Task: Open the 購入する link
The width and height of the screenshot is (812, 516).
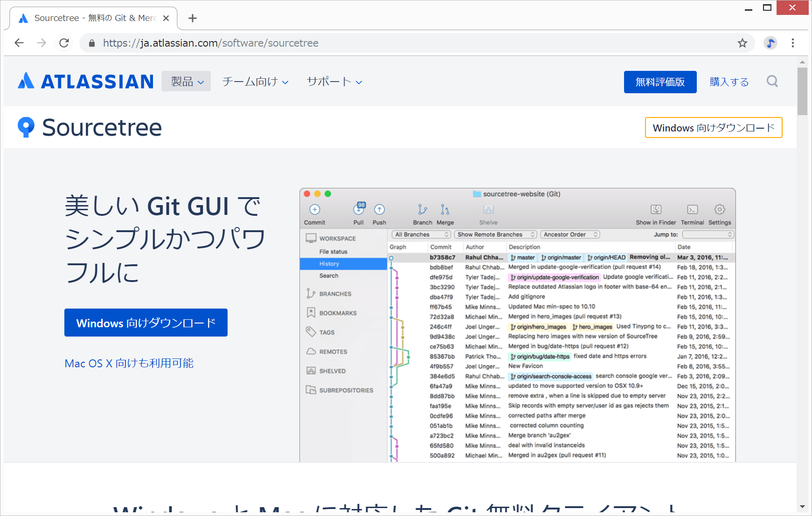Action: 729,82
